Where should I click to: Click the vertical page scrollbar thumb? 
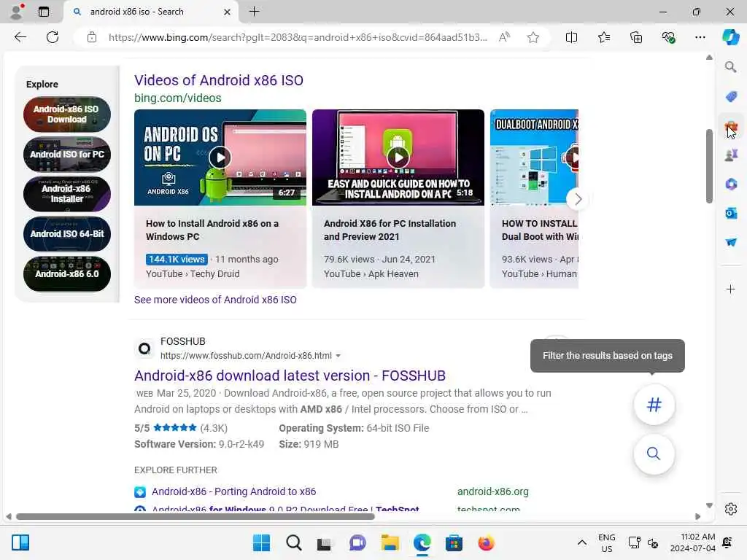coord(709,166)
